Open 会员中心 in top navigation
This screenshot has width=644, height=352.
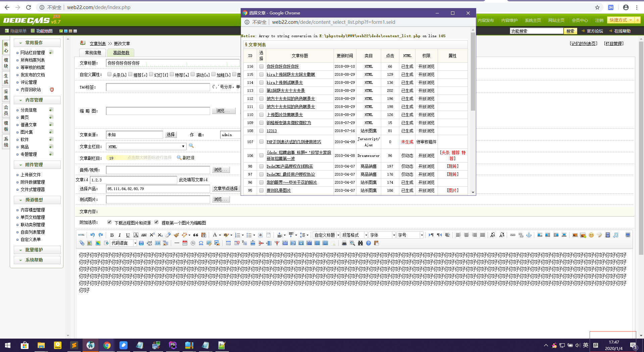[580, 20]
